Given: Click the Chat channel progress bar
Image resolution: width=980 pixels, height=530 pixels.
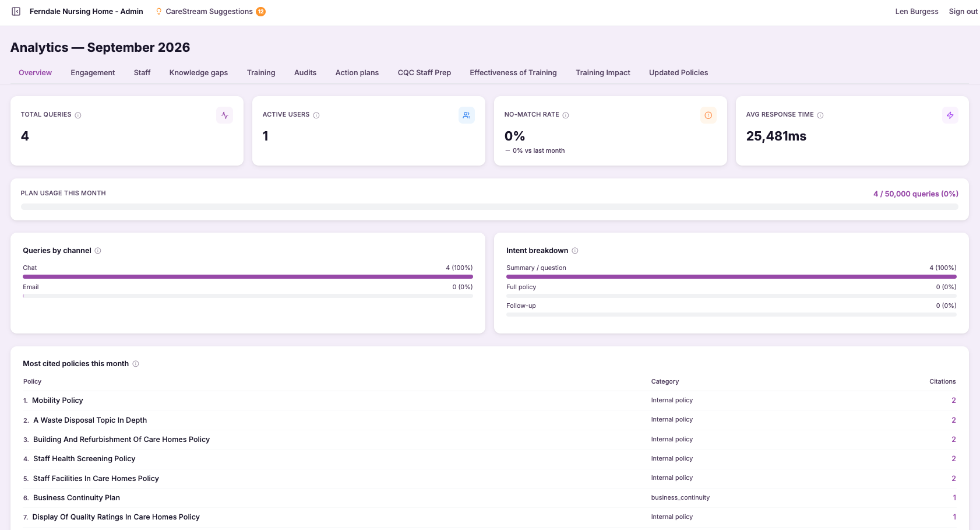Looking at the screenshot, I should coord(248,277).
